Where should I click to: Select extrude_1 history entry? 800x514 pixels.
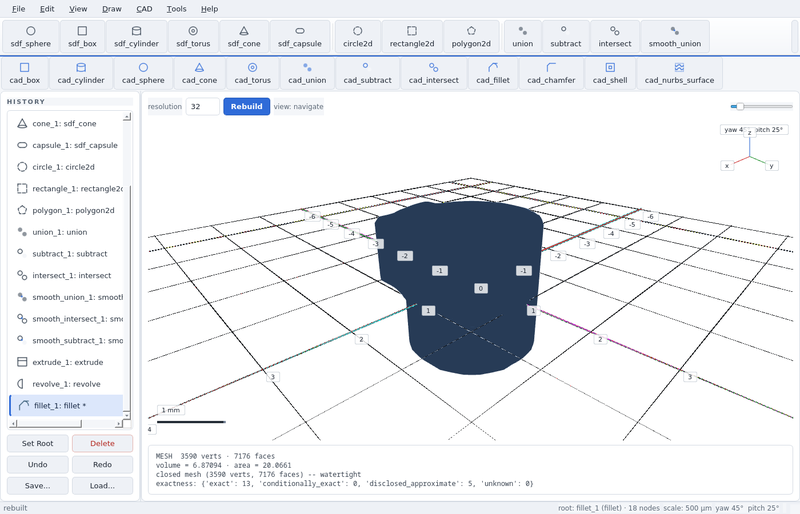tap(66, 362)
